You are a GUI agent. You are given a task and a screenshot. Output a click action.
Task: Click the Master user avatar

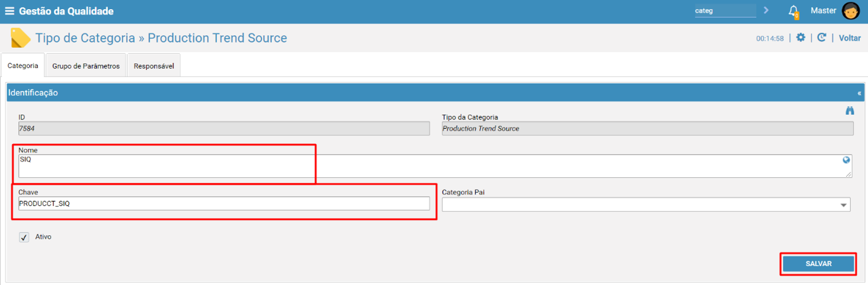tap(851, 11)
